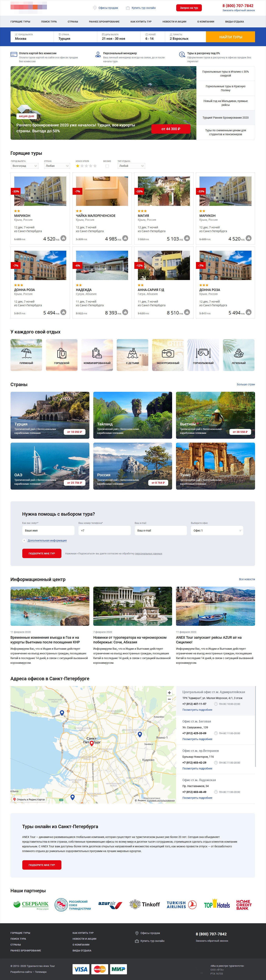Viewport: 266px width, 980px height.
Task: Open the Тип отдыха Любой dropdown
Action: click(131, 166)
